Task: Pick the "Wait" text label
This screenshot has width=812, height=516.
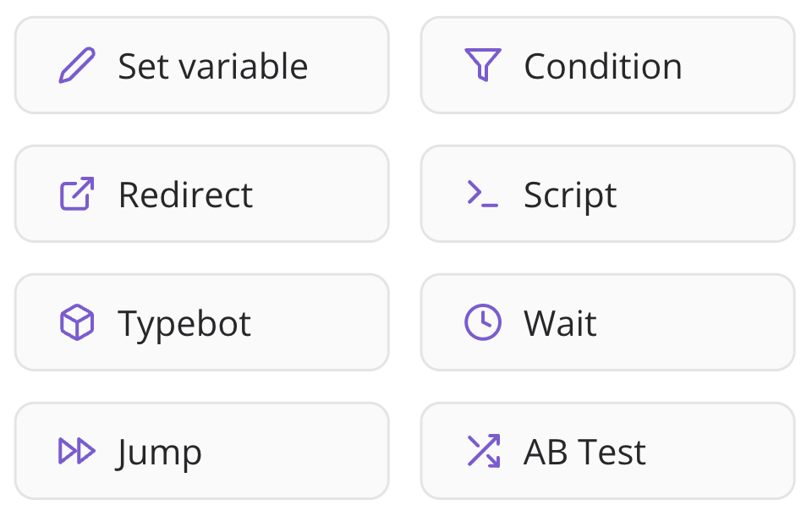Action: coord(560,323)
